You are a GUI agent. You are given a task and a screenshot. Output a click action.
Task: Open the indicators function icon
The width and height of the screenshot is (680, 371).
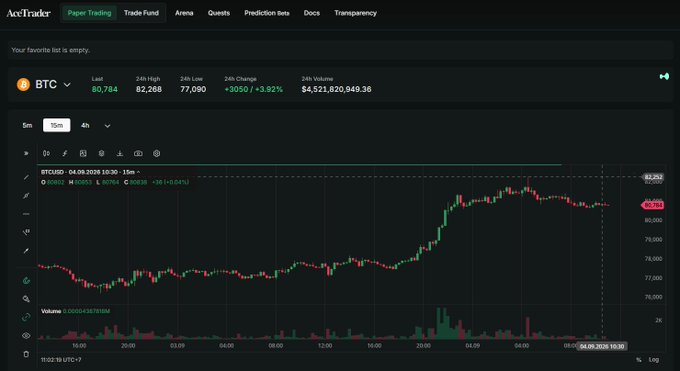click(x=65, y=153)
